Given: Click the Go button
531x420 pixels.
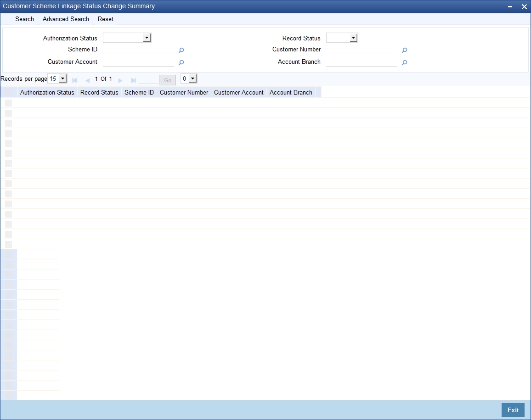Looking at the screenshot, I should coord(168,80).
